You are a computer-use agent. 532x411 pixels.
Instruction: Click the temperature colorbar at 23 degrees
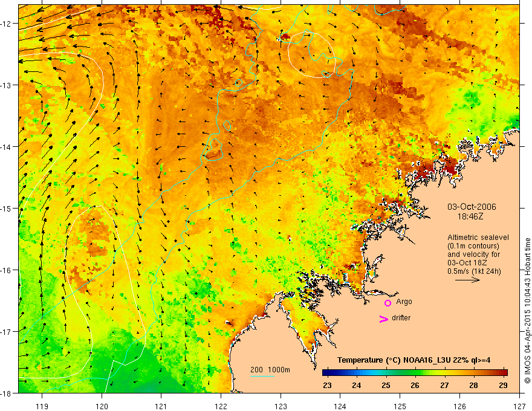click(x=328, y=373)
